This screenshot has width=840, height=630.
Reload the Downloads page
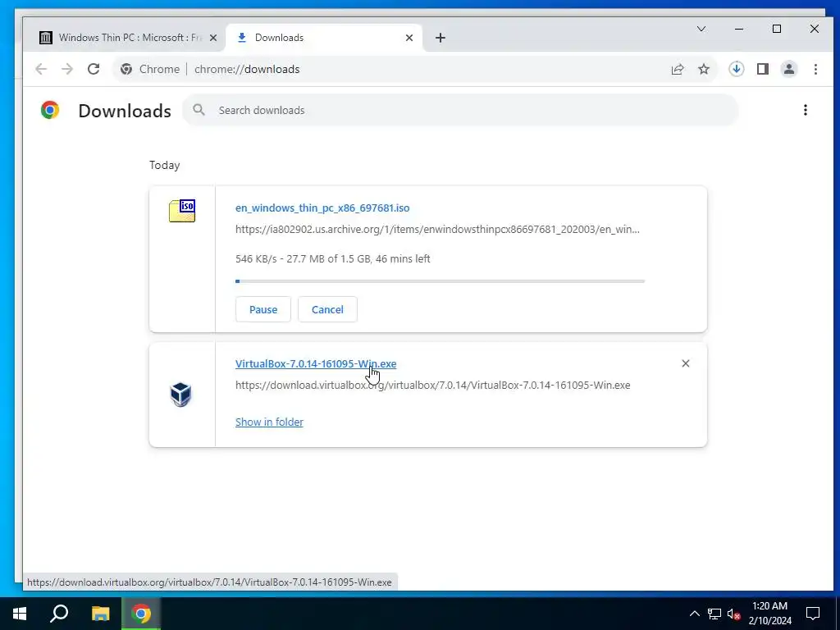94,69
